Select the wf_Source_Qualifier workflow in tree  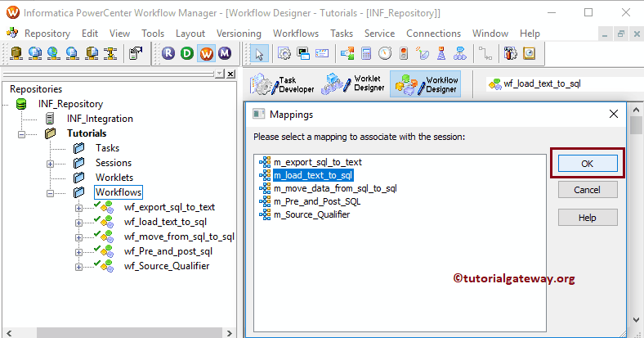pyautogui.click(x=166, y=266)
